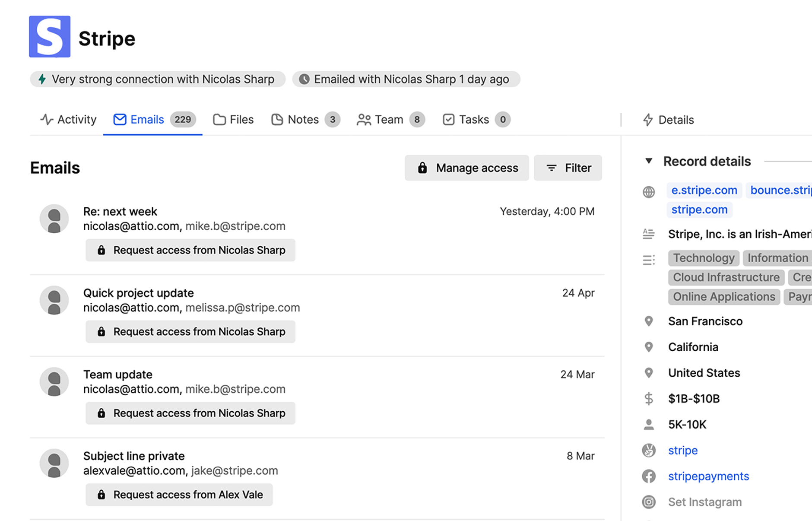Click the Very strong connection with Nicolas Sharp badge
This screenshot has height=521, width=812.
click(158, 79)
